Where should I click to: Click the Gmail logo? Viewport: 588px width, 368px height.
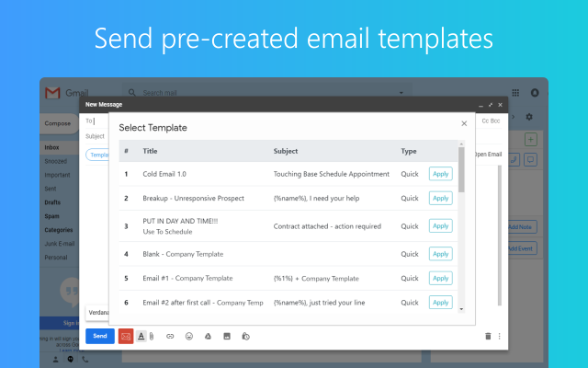pyautogui.click(x=66, y=93)
